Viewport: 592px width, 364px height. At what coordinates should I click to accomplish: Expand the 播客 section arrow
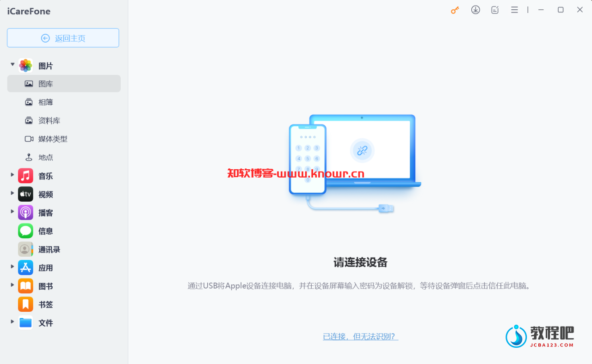pos(12,212)
